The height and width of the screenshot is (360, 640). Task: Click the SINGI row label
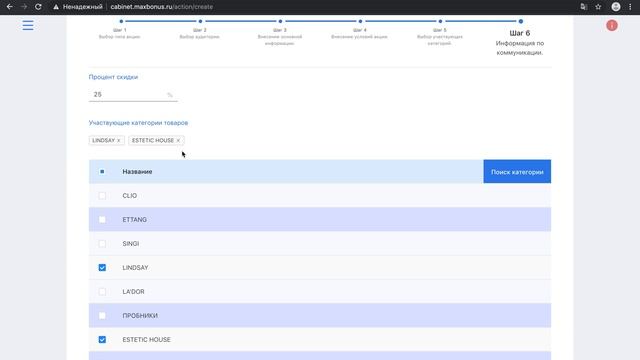(131, 244)
